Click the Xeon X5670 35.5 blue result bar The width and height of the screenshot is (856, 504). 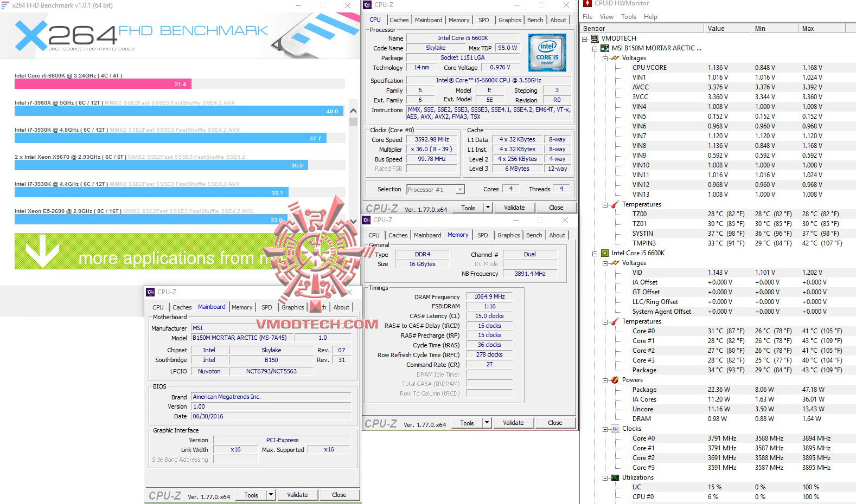[x=161, y=165]
